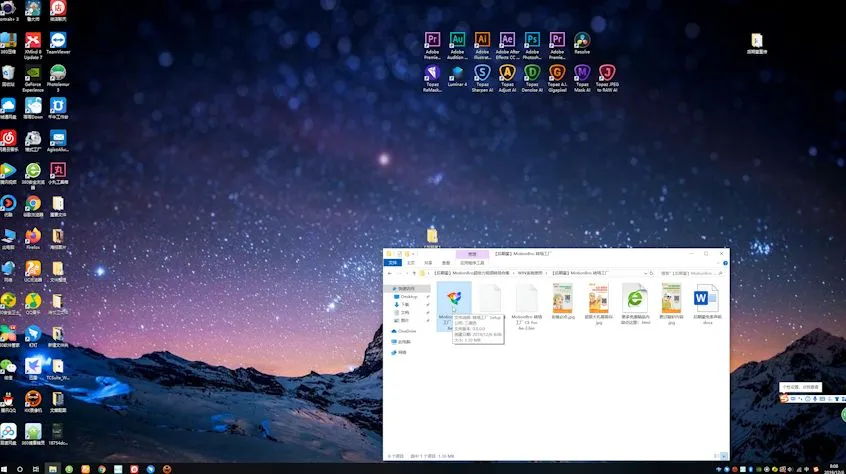This screenshot has height=474, width=846.
Task: Open Desktop in Explorer navigation pane
Action: 408,297
